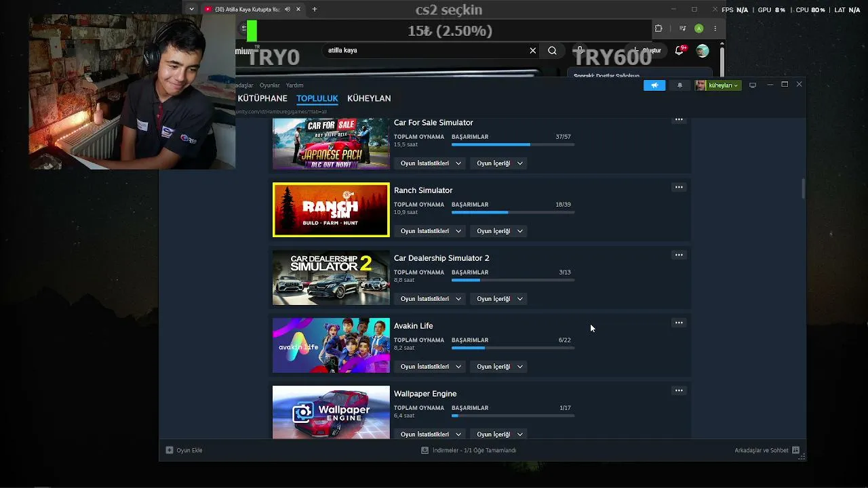Click the Avakin Life achievements count 6/22
The width and height of the screenshot is (868, 488).
[x=565, y=340]
